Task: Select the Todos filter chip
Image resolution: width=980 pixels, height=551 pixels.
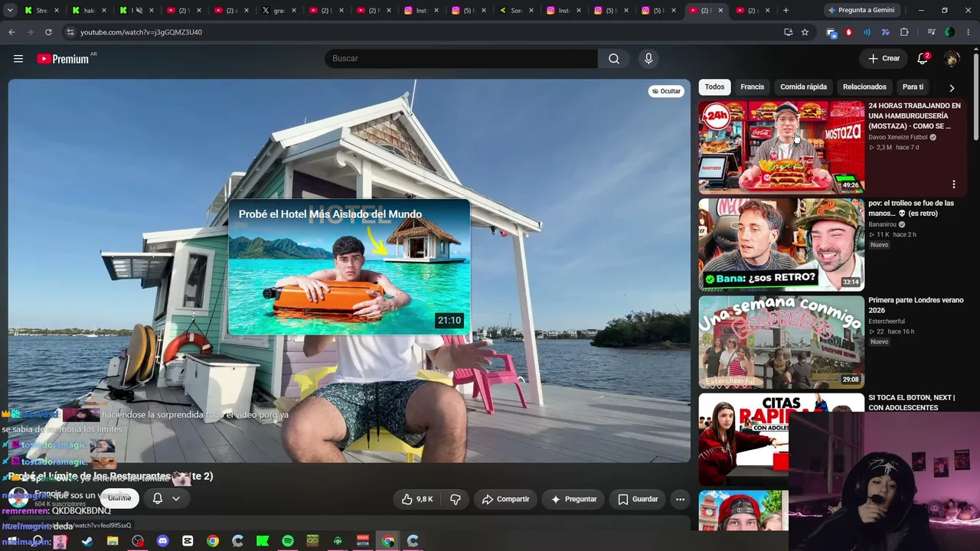Action: 714,87
